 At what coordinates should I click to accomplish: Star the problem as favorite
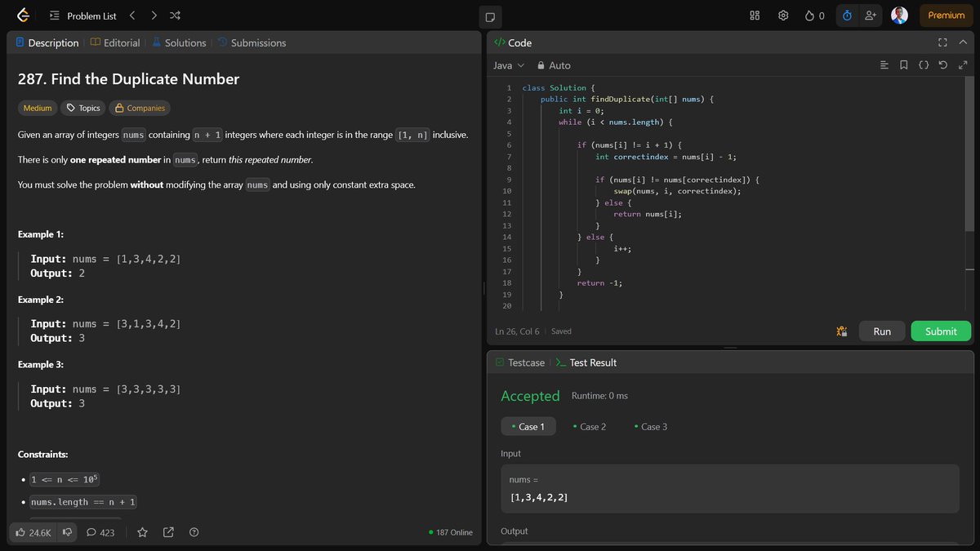click(x=142, y=532)
